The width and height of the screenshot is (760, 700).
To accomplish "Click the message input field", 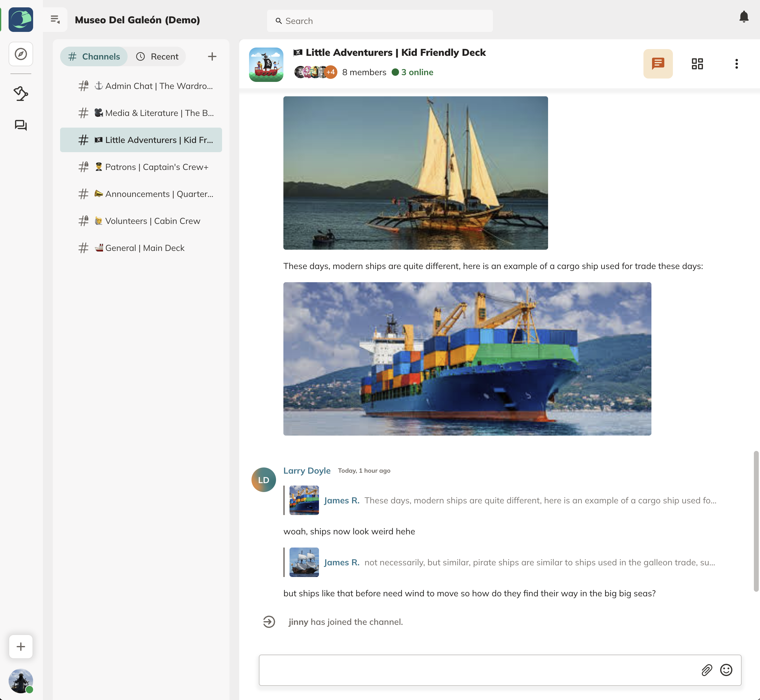I will click(x=477, y=670).
